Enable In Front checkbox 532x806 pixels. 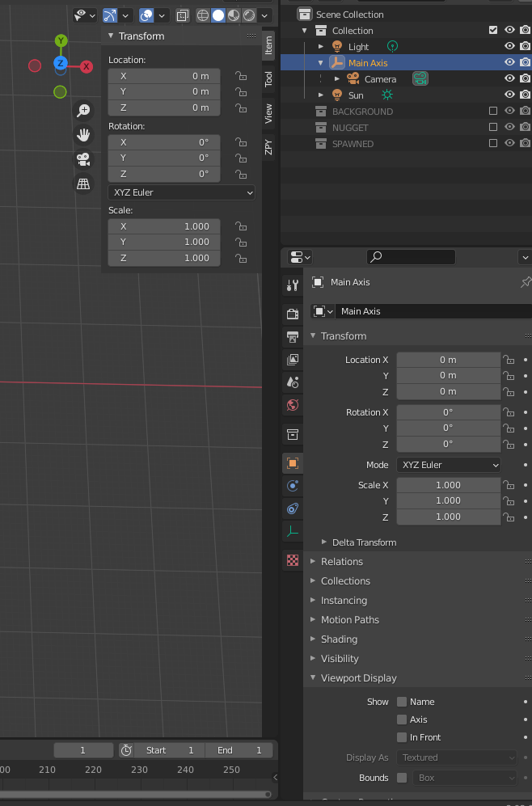click(402, 737)
